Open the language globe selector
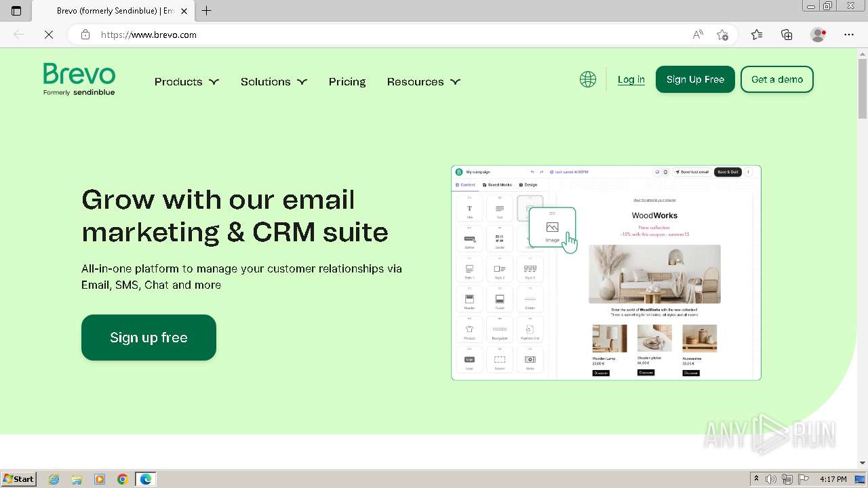868x488 pixels. 588,79
